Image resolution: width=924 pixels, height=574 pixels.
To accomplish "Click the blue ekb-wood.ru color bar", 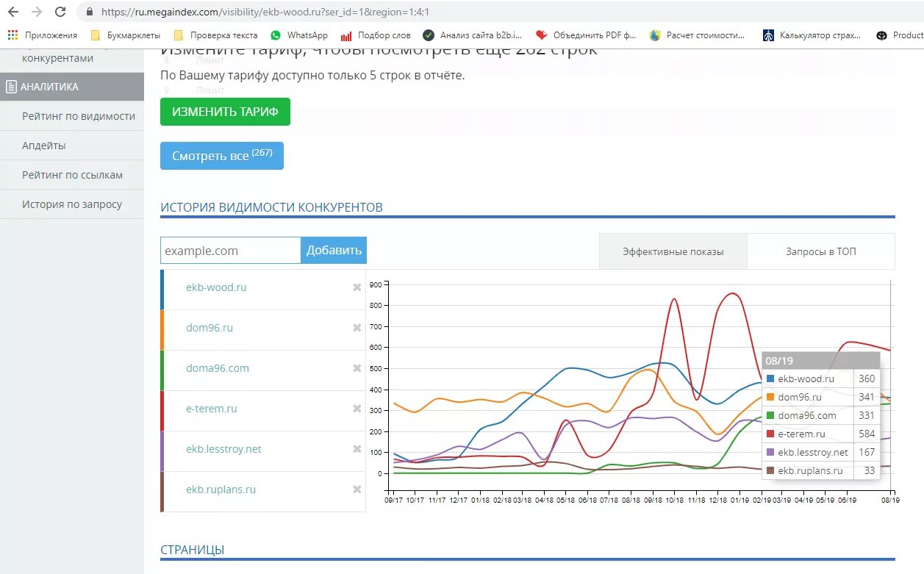I will (x=162, y=290).
